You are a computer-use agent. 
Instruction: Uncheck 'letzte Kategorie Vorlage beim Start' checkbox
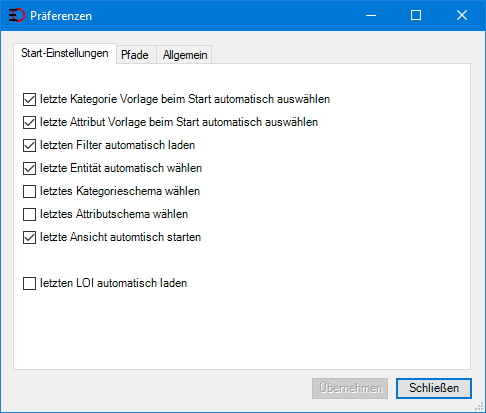pos(29,99)
